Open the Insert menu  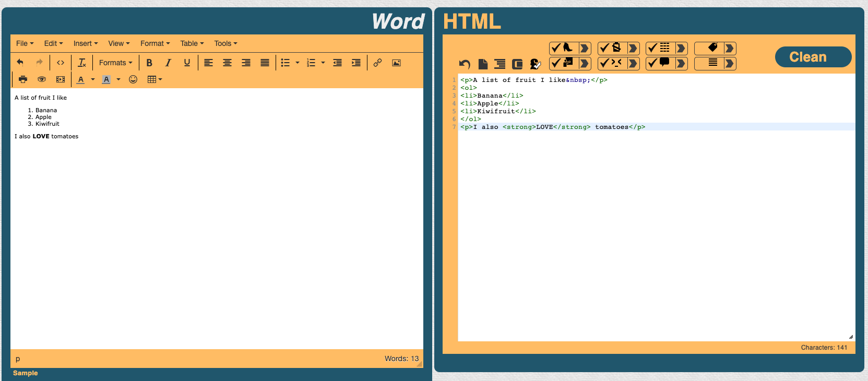click(x=86, y=43)
